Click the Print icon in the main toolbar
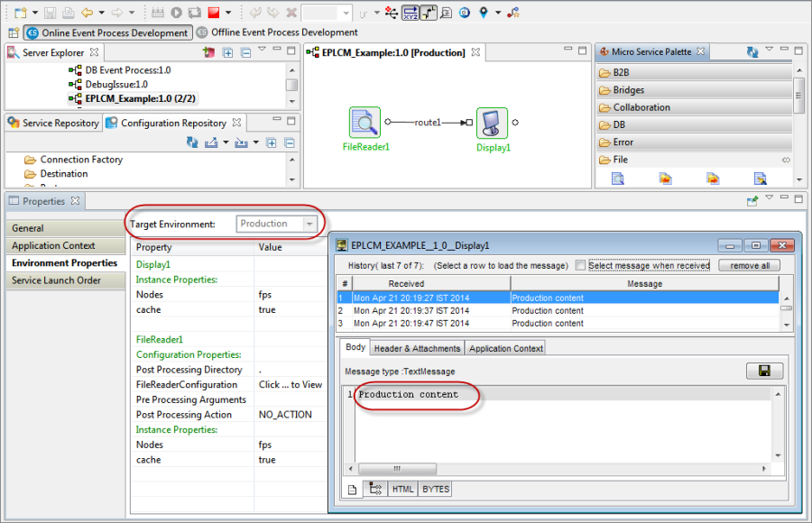 coord(68,13)
